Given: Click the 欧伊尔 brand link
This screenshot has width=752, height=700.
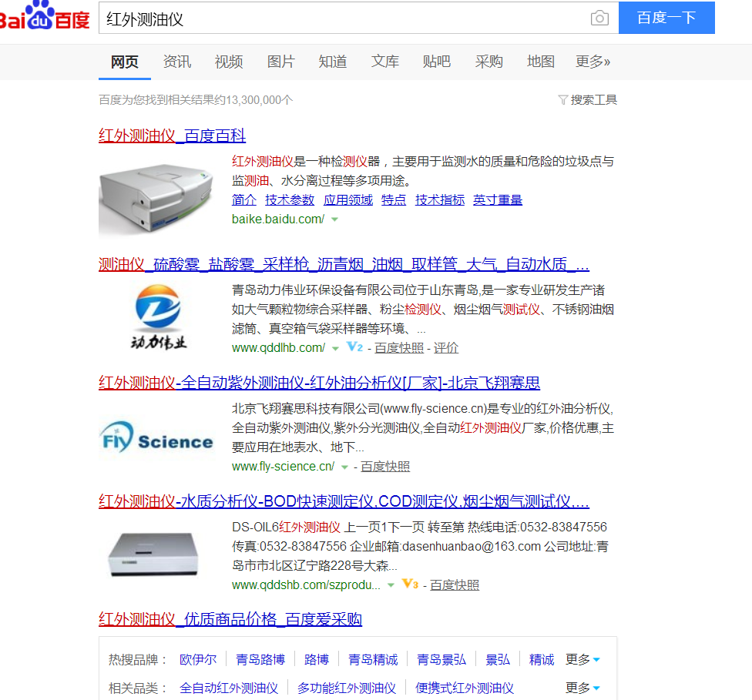Looking at the screenshot, I should (x=198, y=660).
